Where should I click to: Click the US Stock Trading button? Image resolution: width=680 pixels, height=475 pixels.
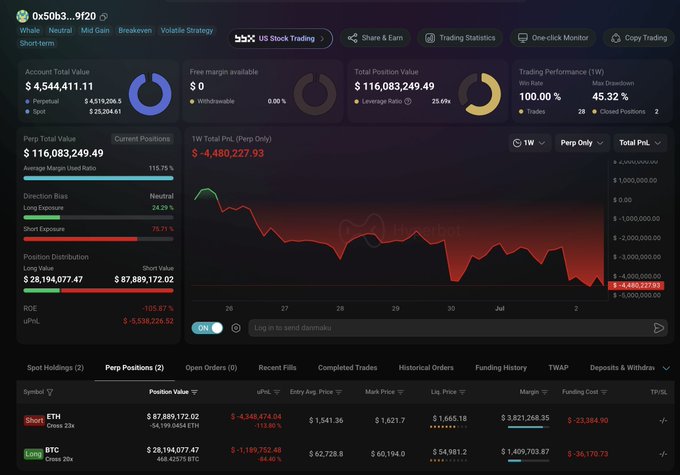[x=280, y=39]
